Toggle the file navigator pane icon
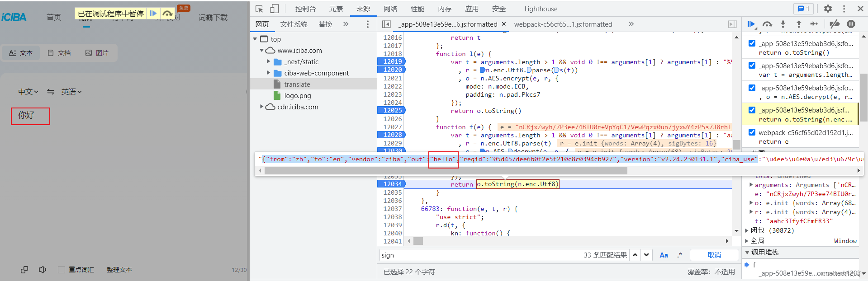 pyautogui.click(x=386, y=24)
